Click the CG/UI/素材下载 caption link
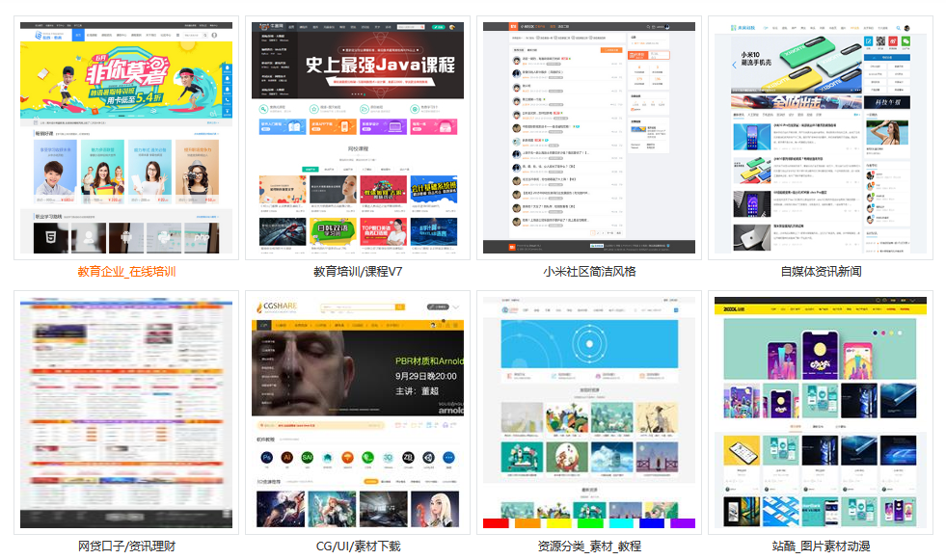 [x=358, y=547]
